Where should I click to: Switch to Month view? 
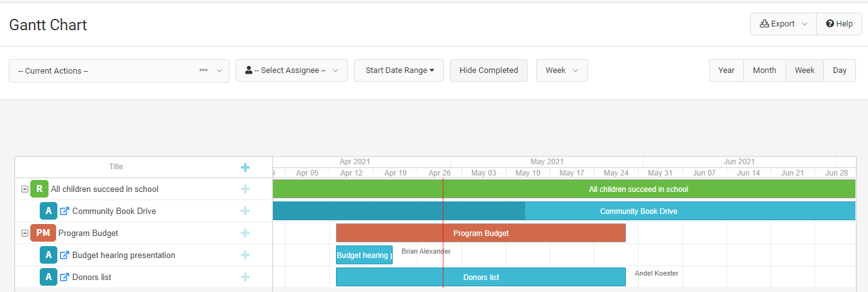765,70
